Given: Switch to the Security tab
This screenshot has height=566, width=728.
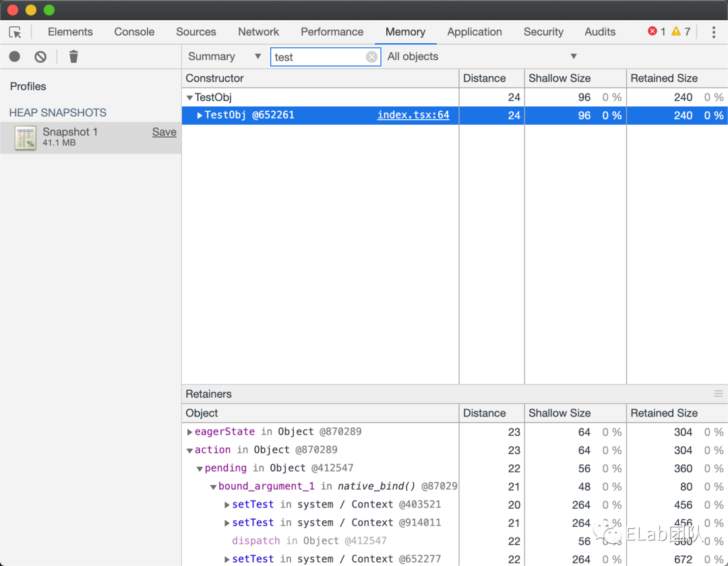Looking at the screenshot, I should (x=543, y=32).
